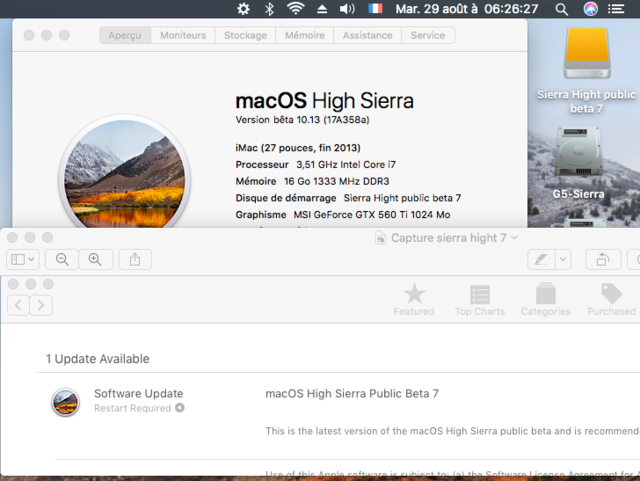Viewport: 640px width, 481px height.
Task: Close the Preview window
Action: coord(13,237)
